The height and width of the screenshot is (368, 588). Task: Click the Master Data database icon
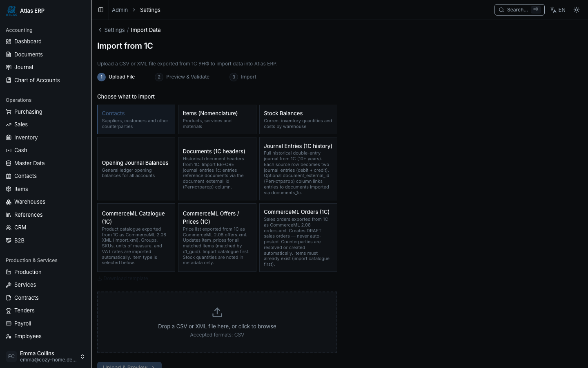[x=9, y=163]
